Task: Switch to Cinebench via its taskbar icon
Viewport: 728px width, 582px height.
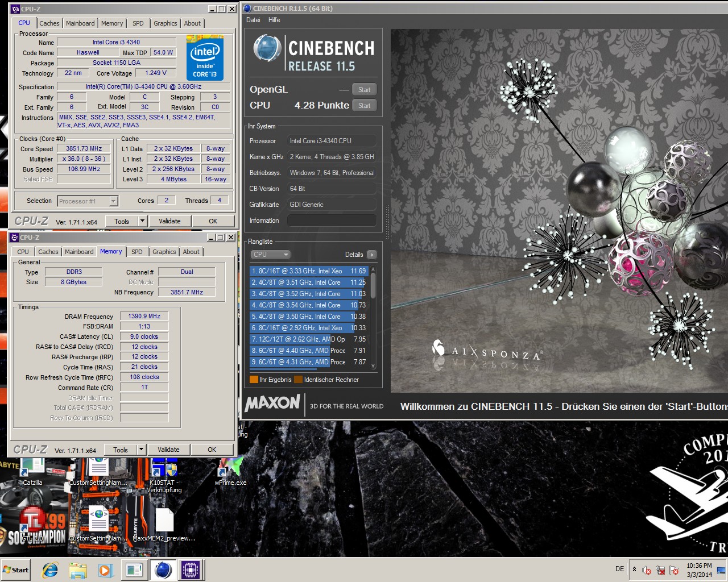Action: (x=163, y=569)
